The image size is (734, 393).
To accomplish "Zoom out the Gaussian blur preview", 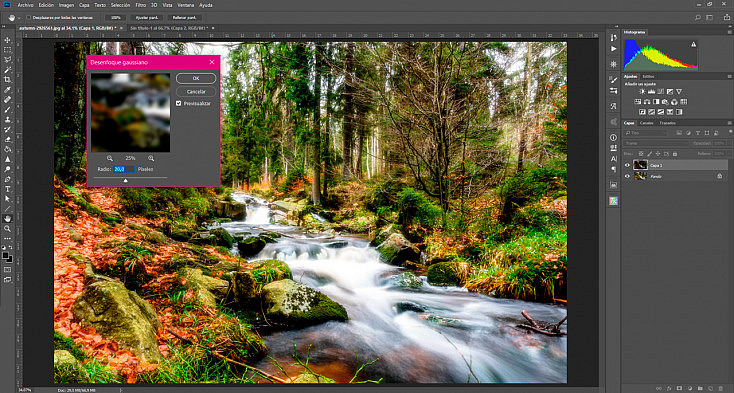I will click(110, 158).
